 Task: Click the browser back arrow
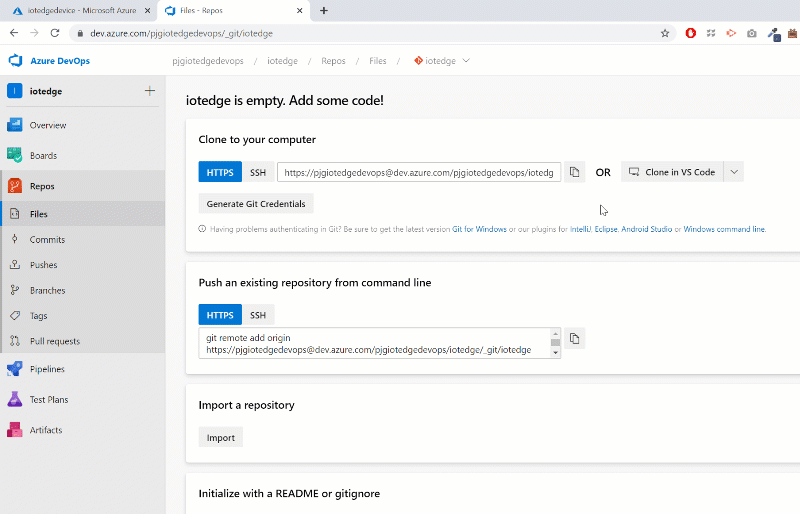14,33
